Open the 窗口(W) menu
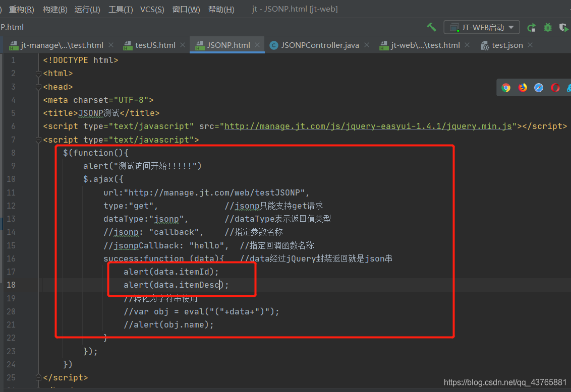The height and width of the screenshot is (392, 571). coord(186,9)
